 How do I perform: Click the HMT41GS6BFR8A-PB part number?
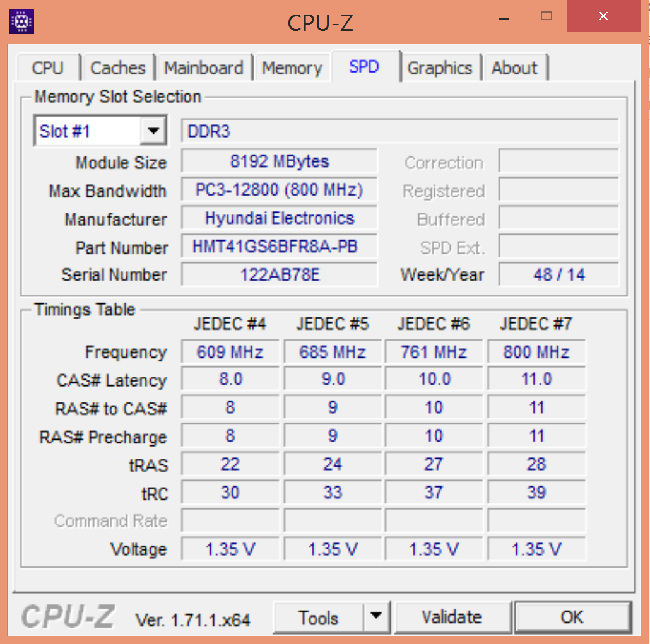280,246
